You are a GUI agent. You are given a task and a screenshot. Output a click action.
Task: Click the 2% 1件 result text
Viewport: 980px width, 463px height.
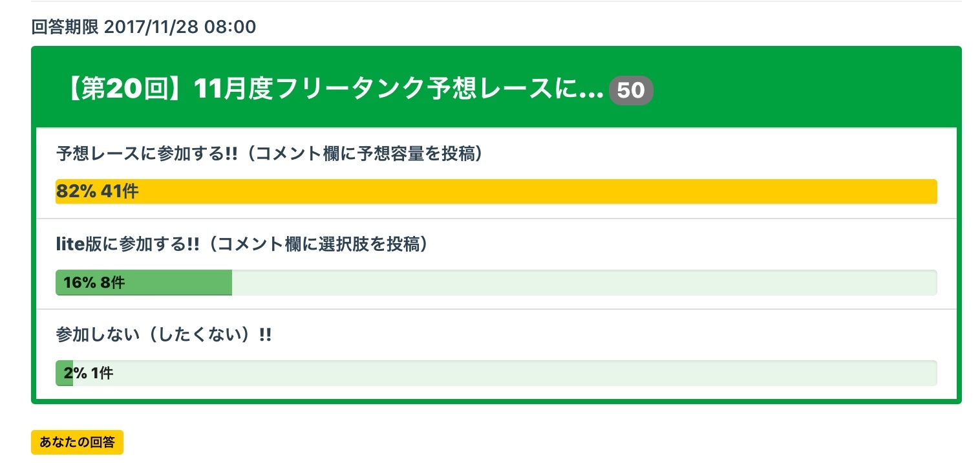pos(89,373)
